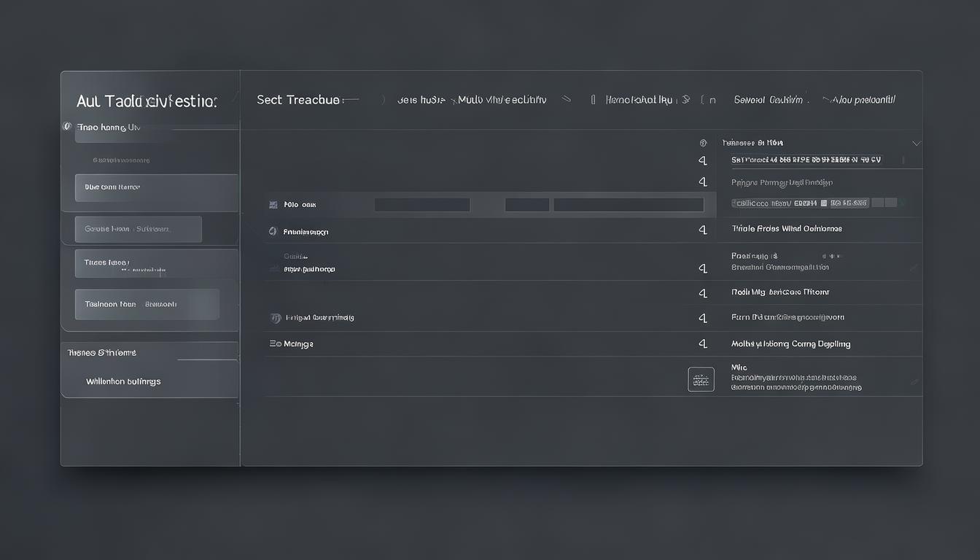Select the Hamolohat Iku menu item
The height and width of the screenshot is (560, 980).
pyautogui.click(x=639, y=100)
